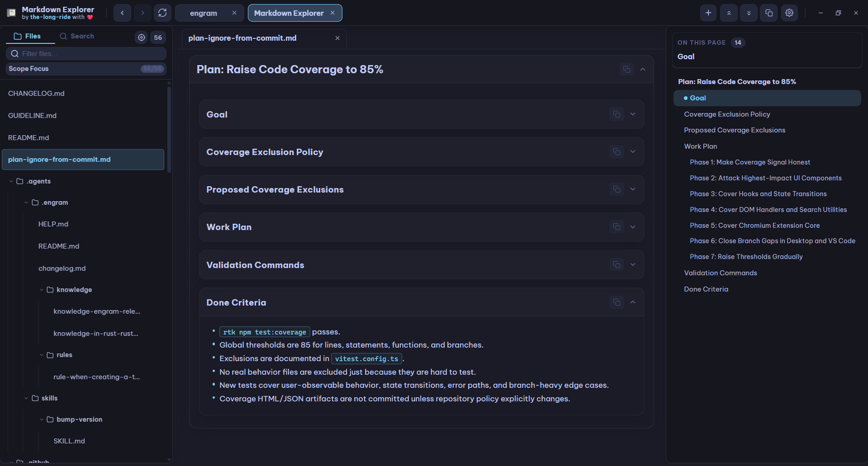
Task: Click the plus icon to add workspace
Action: coord(708,13)
